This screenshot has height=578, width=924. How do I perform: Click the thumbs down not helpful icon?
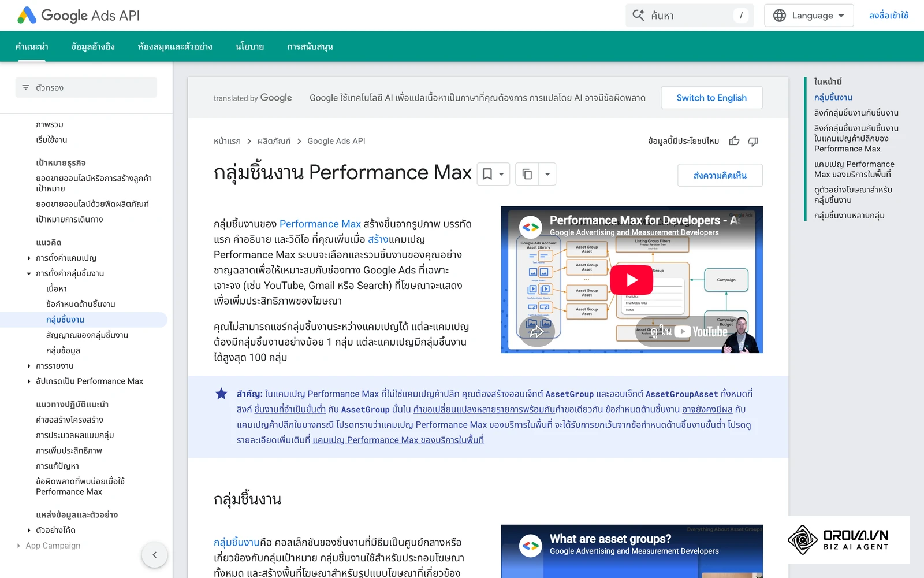(753, 141)
